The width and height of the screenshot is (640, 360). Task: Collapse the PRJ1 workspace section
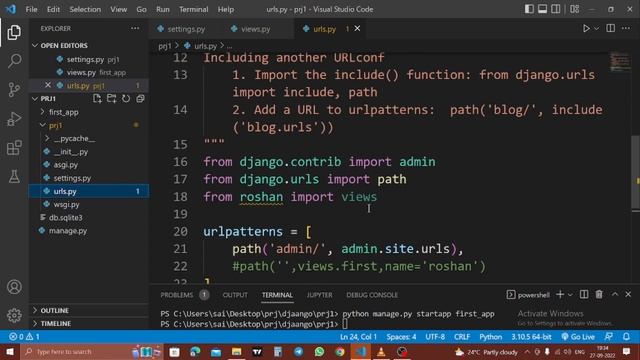[x=48, y=99]
